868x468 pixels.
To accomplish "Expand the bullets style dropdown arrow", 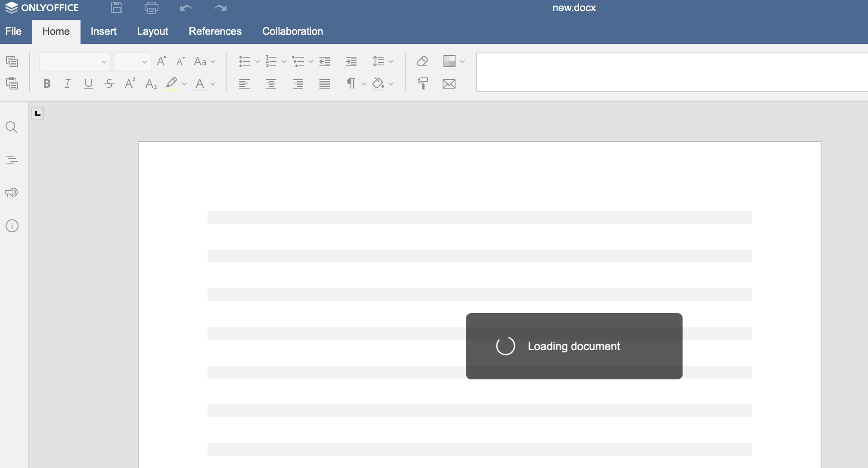I will point(257,62).
